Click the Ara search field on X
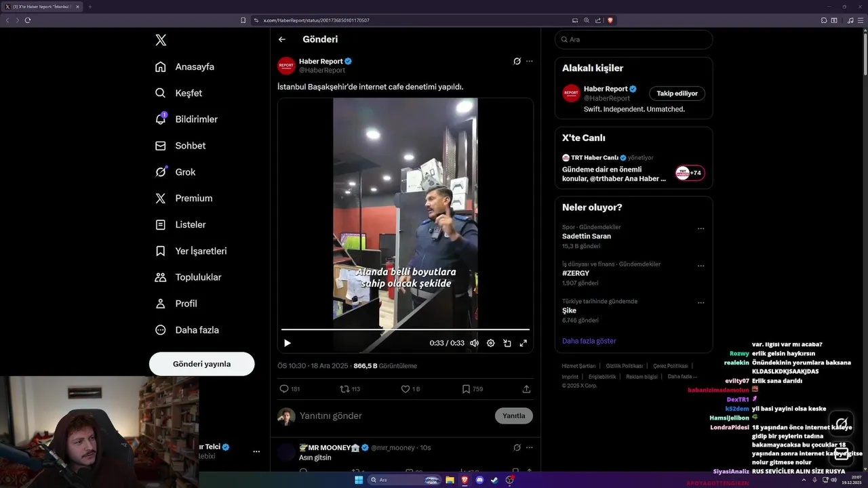Viewport: 868px width, 488px height. click(634, 39)
